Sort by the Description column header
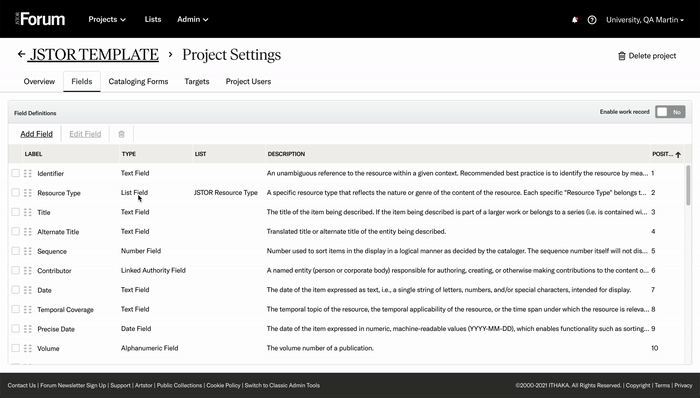The width and height of the screenshot is (700, 398). coord(286,154)
